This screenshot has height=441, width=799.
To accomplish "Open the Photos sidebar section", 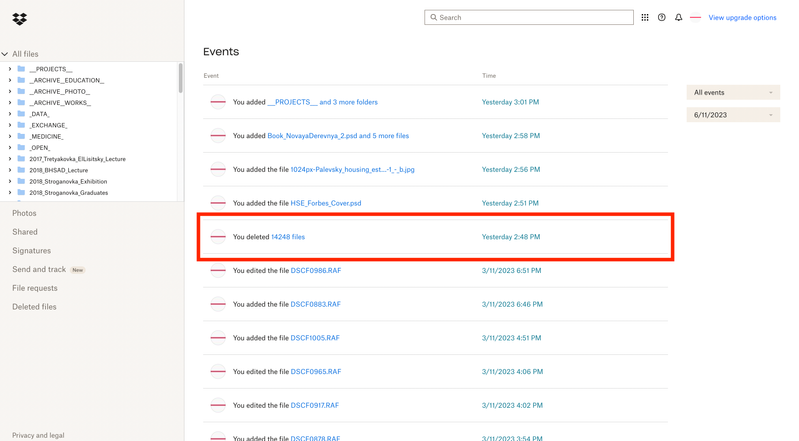I will (24, 213).
